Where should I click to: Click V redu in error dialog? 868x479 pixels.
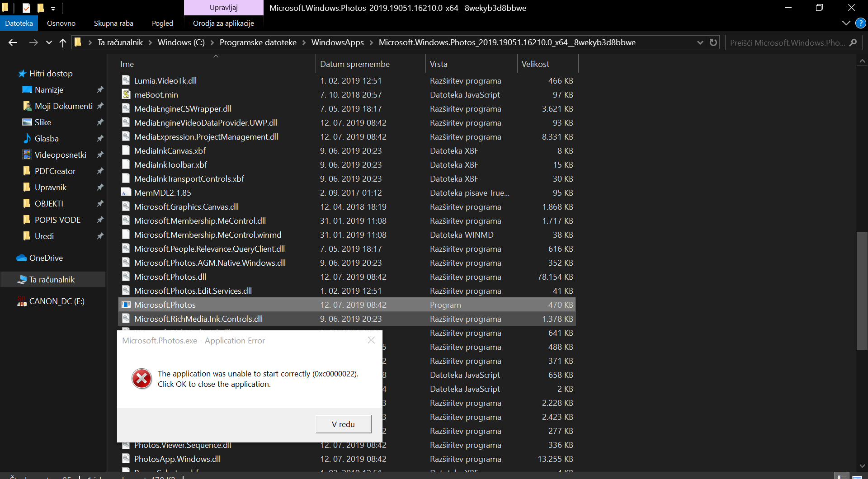pos(343,424)
